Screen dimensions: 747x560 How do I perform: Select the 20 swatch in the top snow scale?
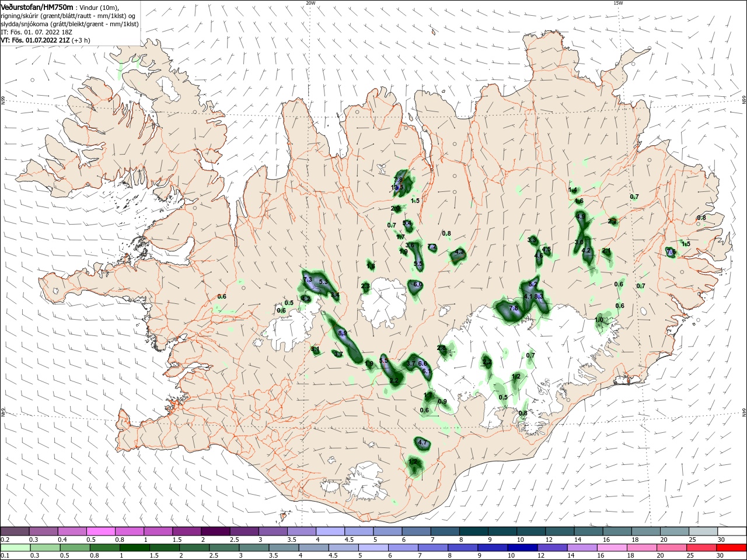click(x=675, y=531)
